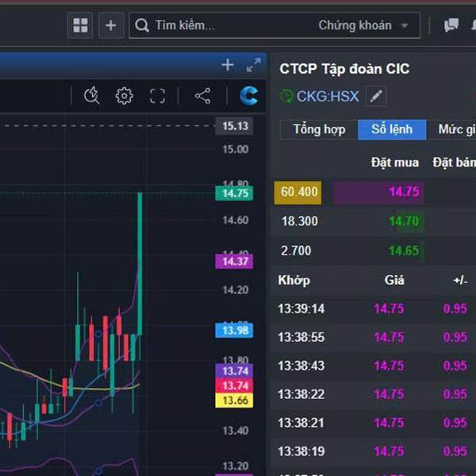Image resolution: width=476 pixels, height=476 pixels.
Task: Expand the Chứng khoán dropdown
Action: [363, 25]
